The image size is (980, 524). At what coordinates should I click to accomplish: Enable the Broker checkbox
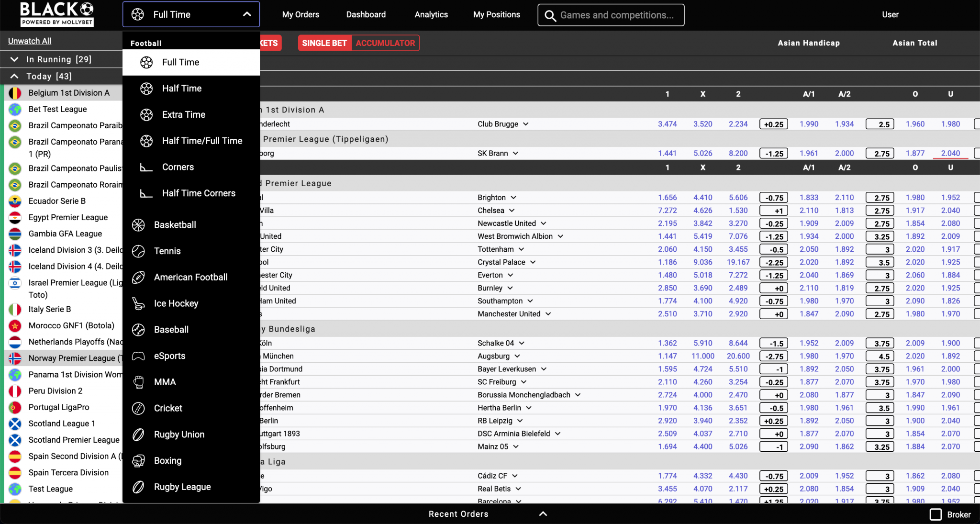[936, 514]
